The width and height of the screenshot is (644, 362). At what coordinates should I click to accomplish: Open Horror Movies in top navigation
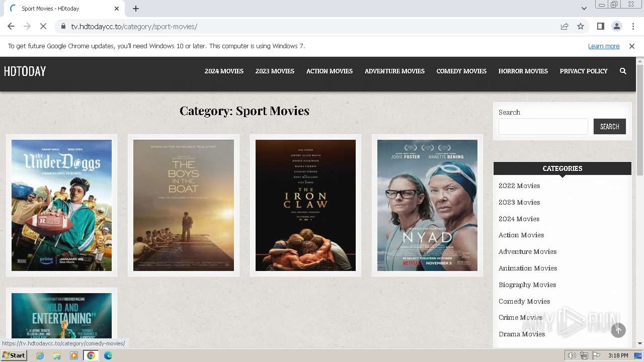point(523,71)
